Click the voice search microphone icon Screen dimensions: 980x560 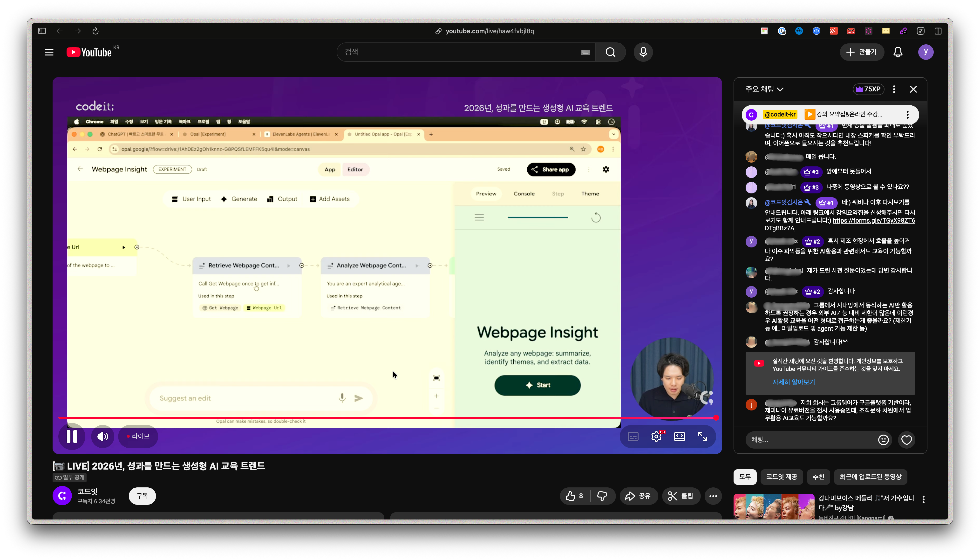tap(643, 52)
